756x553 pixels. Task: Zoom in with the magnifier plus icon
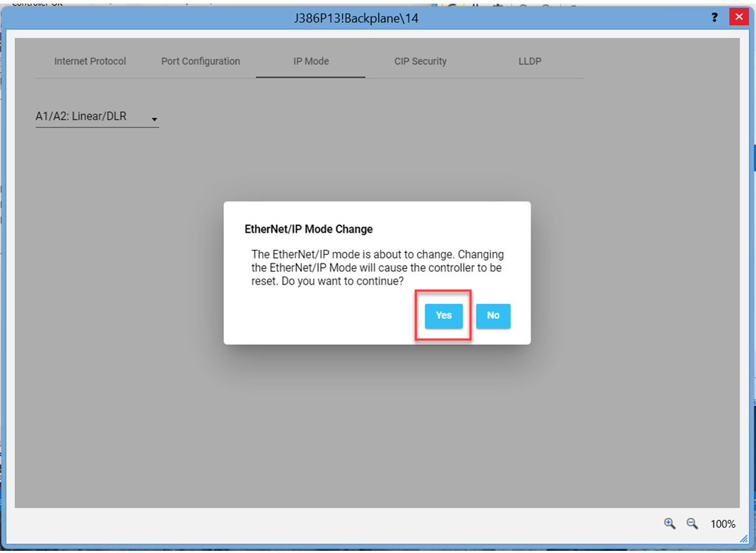tap(670, 523)
